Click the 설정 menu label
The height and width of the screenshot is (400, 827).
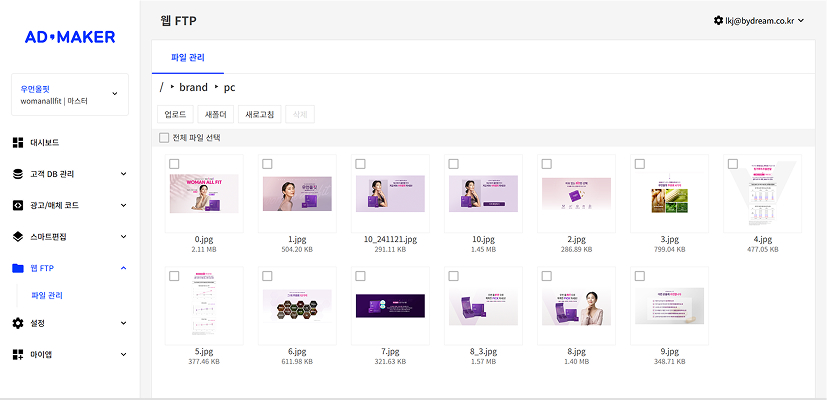click(37, 323)
